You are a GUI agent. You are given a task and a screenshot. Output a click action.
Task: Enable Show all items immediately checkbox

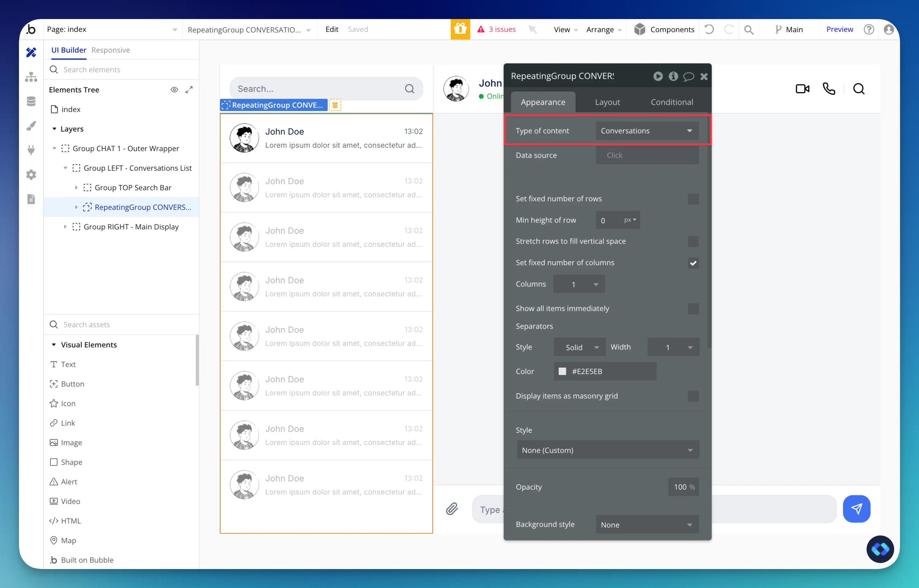693,309
